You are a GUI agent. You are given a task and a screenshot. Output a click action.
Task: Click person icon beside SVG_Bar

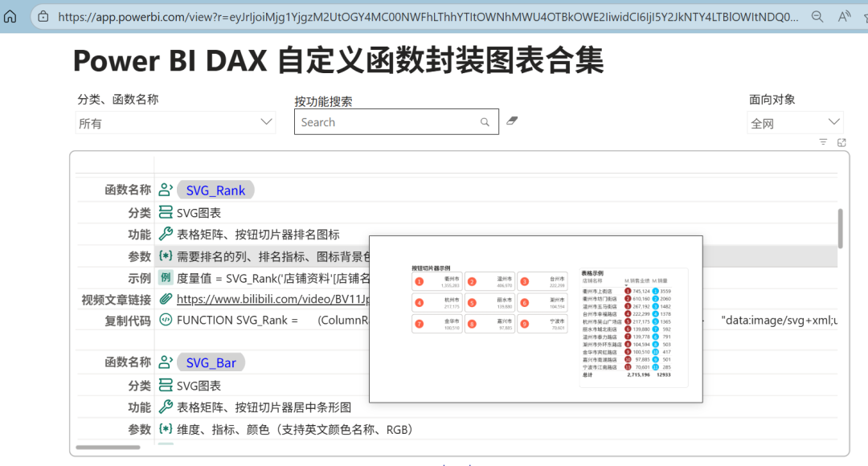(166, 362)
